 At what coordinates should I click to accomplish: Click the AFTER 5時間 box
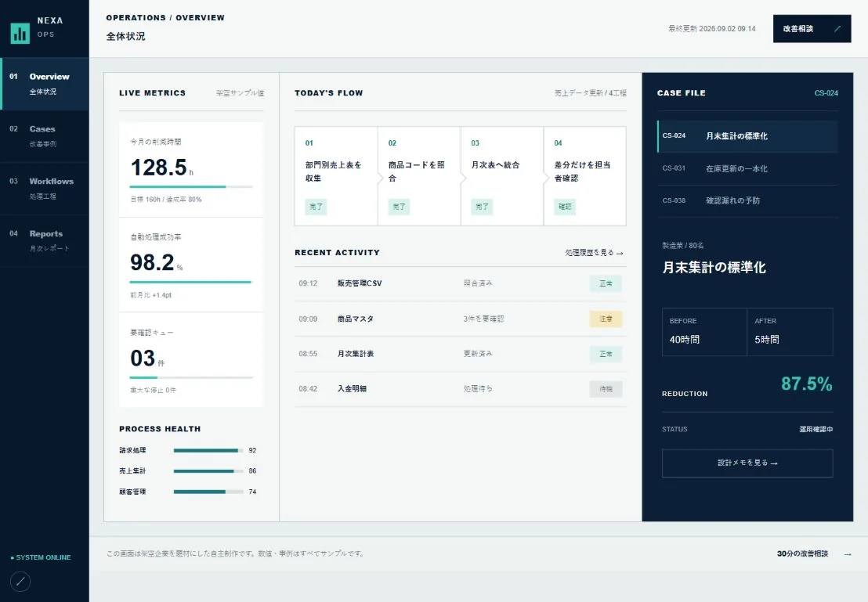[x=790, y=331]
